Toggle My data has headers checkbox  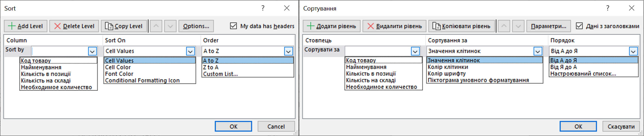pos(233,26)
